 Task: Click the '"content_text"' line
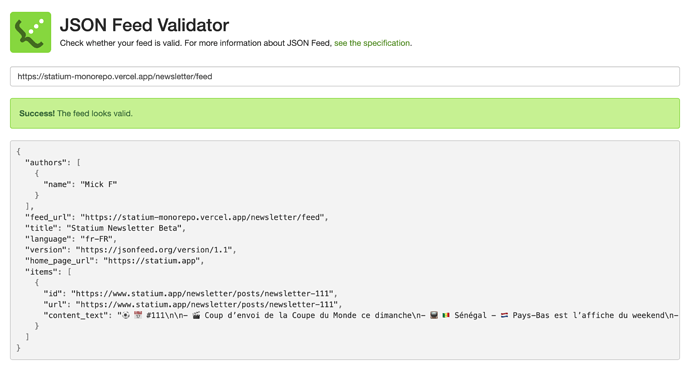tap(361, 316)
